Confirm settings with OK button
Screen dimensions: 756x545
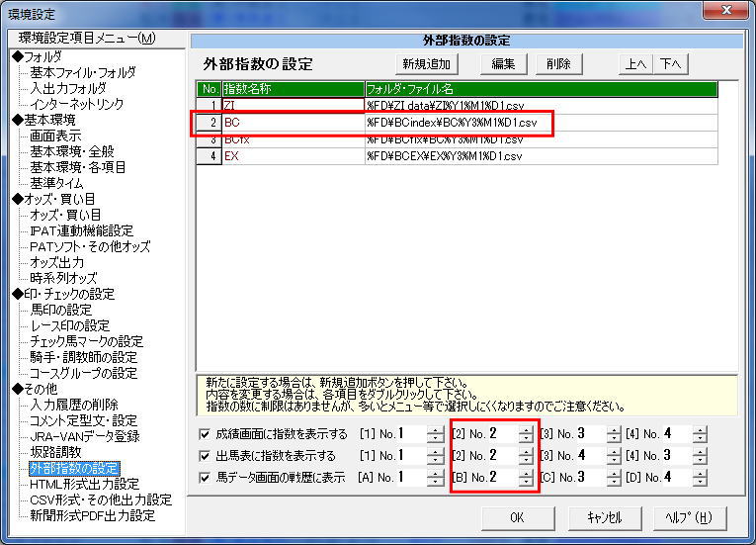coord(517,517)
